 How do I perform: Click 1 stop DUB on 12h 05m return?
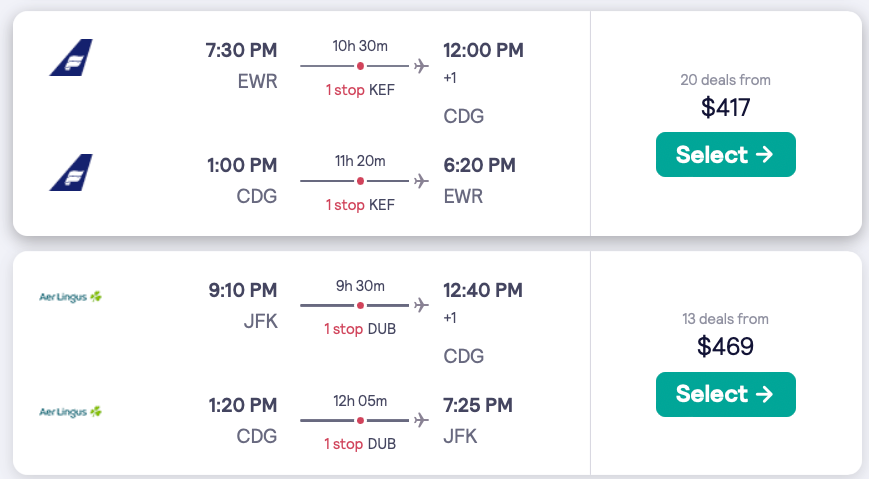(x=360, y=443)
